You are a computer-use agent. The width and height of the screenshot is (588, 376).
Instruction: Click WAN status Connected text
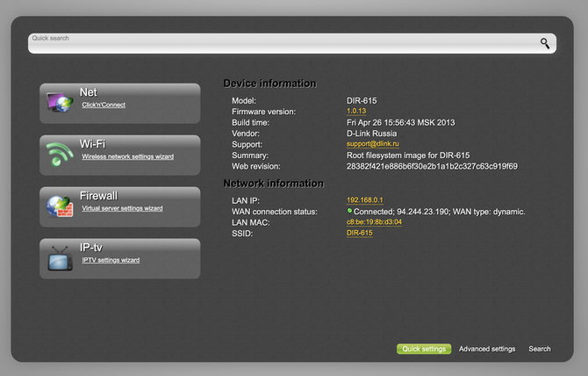coord(439,212)
